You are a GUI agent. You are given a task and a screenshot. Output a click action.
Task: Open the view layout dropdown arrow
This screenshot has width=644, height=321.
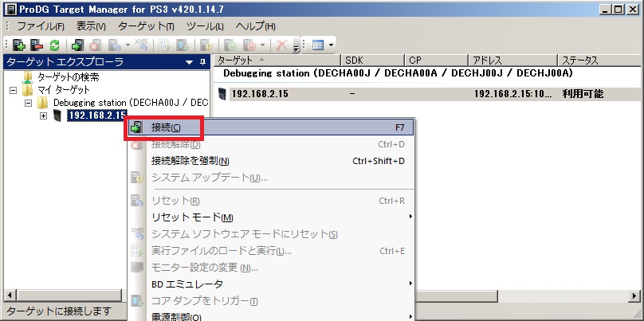[331, 45]
